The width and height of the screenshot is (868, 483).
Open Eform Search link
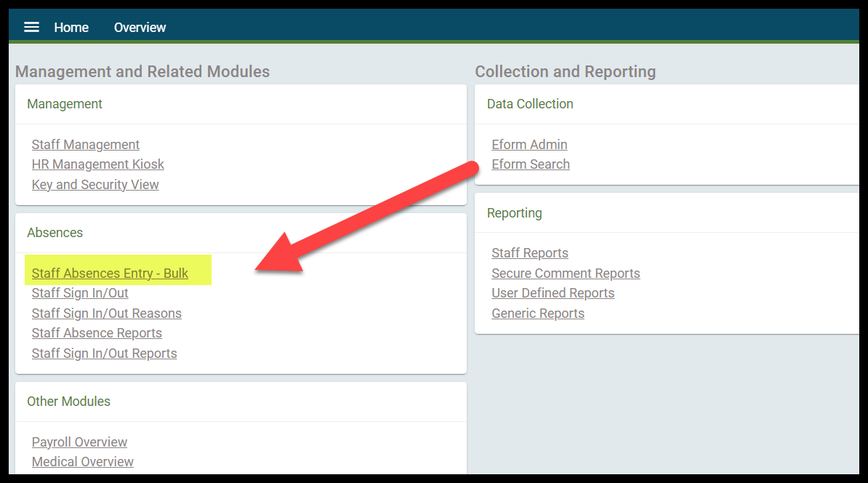pyautogui.click(x=530, y=164)
